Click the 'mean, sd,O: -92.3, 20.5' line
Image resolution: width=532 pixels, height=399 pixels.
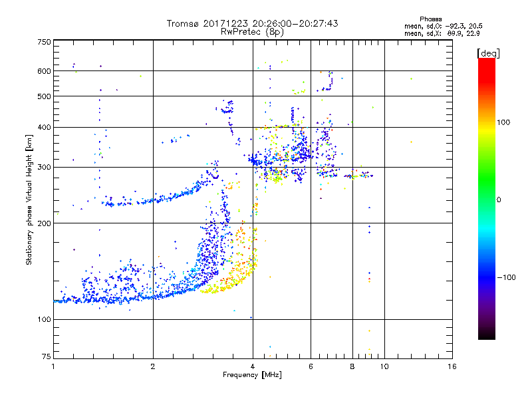click(443, 26)
